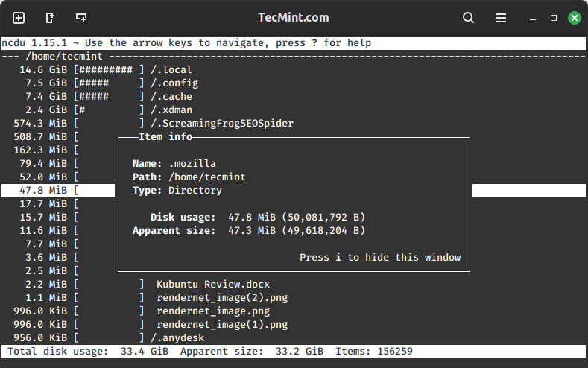Click the third header icon left of title

tap(81, 17)
